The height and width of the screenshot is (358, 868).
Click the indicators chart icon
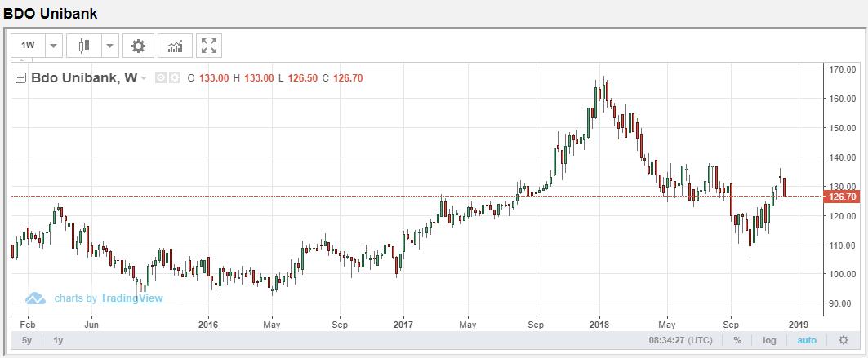(175, 46)
